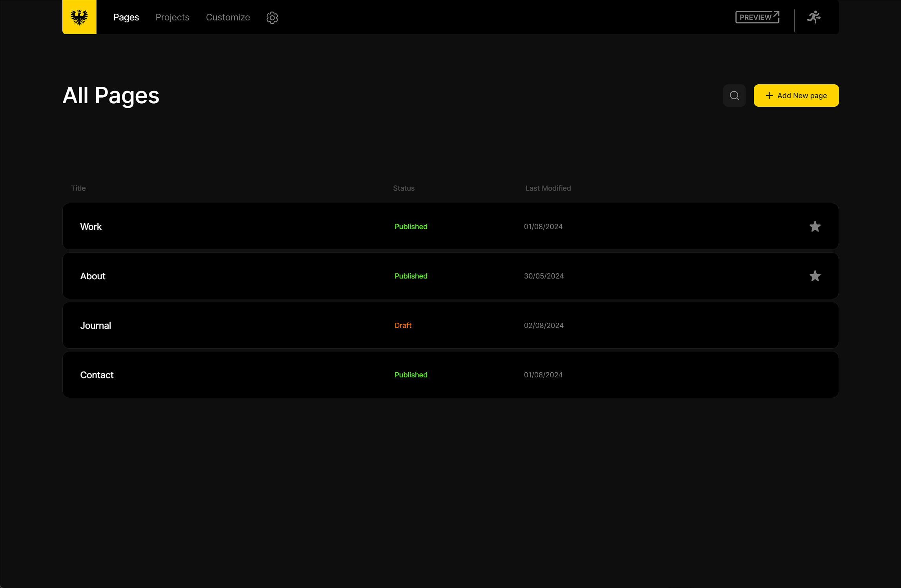Switch to the Projects tab
The image size is (901, 588).
pyautogui.click(x=172, y=17)
